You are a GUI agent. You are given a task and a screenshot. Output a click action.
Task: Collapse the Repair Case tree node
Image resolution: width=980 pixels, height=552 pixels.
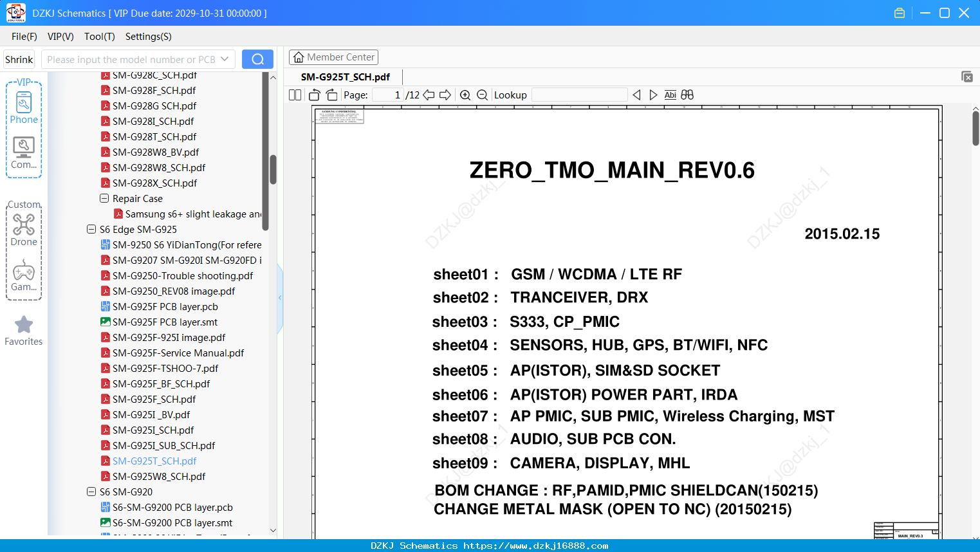104,199
